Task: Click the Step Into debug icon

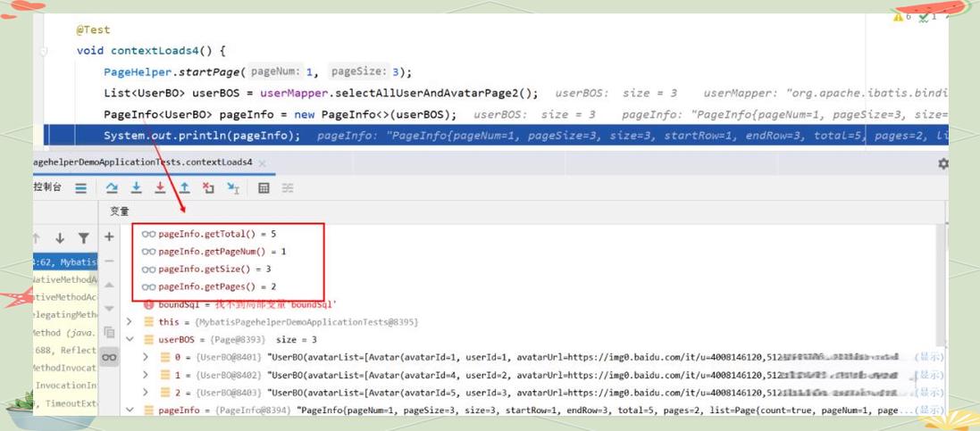Action: [x=136, y=188]
